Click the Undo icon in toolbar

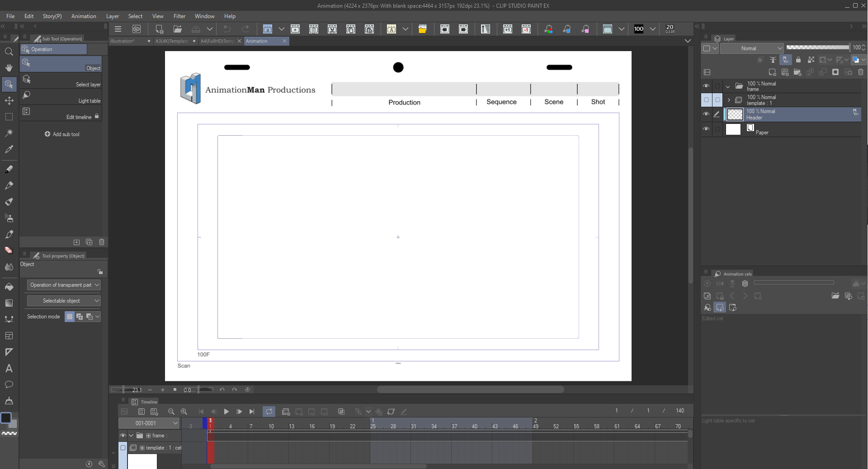[x=227, y=29]
